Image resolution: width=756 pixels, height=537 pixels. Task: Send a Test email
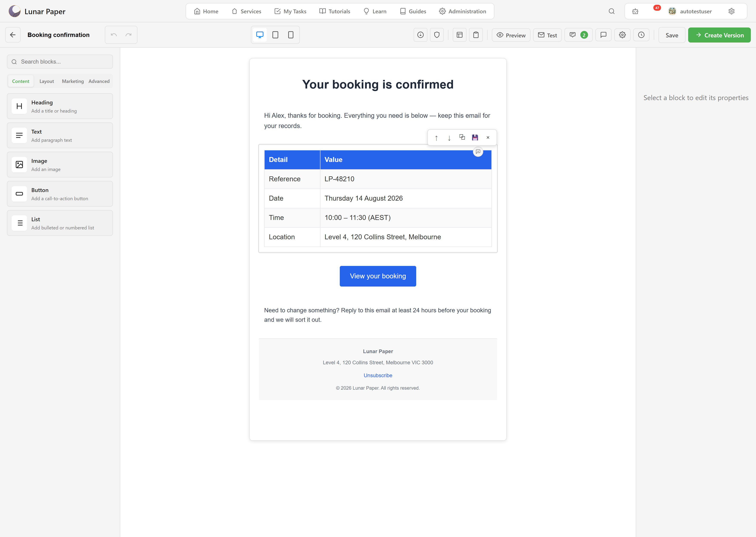pyautogui.click(x=547, y=35)
